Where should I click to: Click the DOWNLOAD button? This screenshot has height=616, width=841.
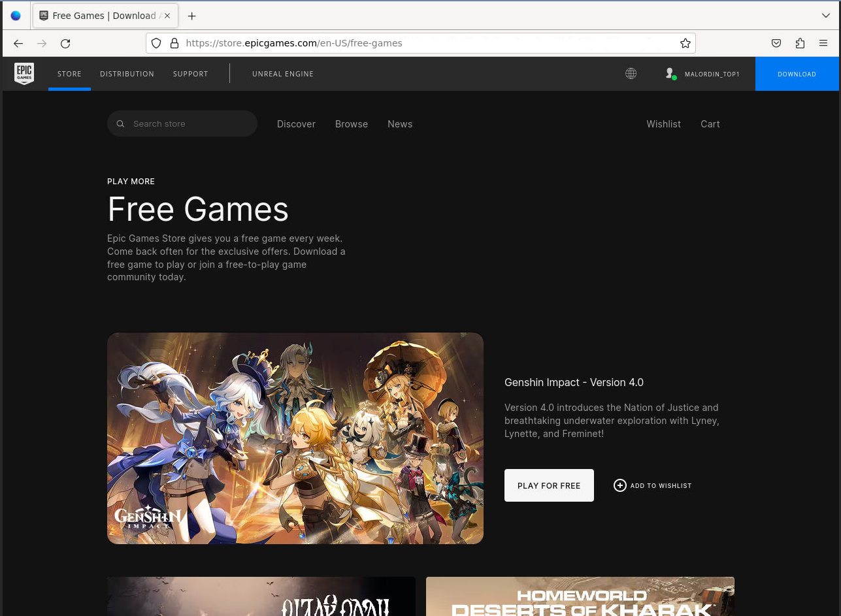[x=797, y=74]
